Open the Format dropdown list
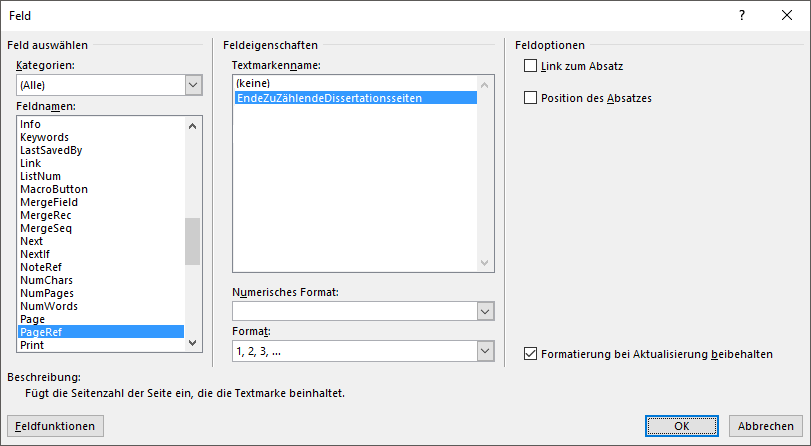Viewport: 811px width, 446px height. pyautogui.click(x=486, y=351)
